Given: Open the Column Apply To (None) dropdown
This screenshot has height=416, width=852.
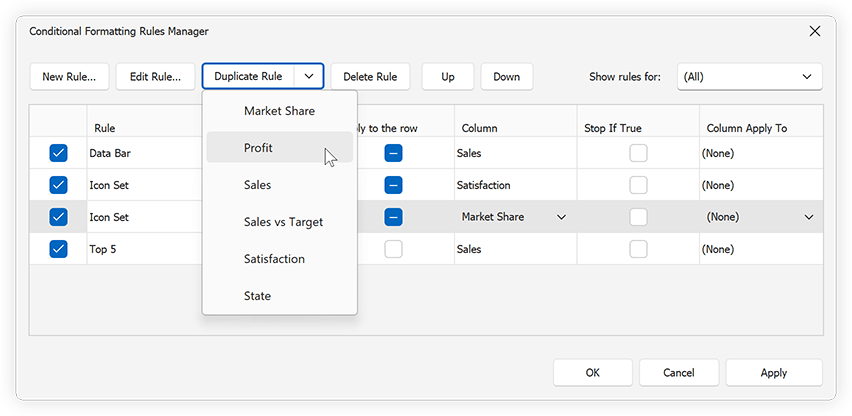Looking at the screenshot, I should (807, 217).
